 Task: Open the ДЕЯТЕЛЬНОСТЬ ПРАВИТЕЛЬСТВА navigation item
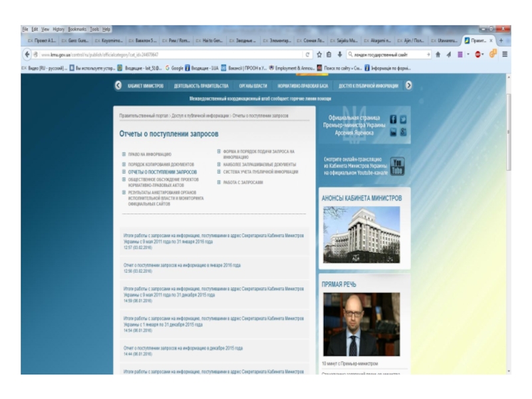pos(201,86)
